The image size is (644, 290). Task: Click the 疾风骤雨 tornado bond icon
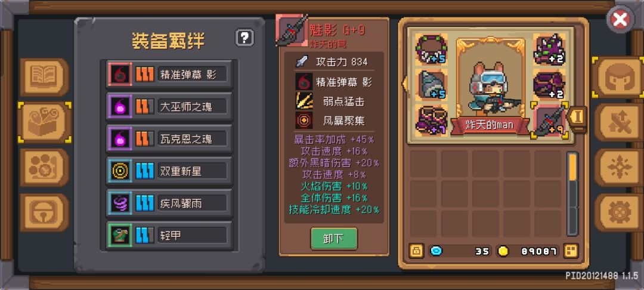pos(120,202)
